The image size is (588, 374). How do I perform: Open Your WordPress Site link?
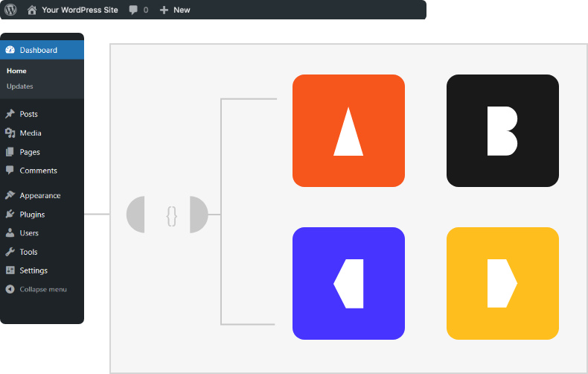tap(80, 10)
